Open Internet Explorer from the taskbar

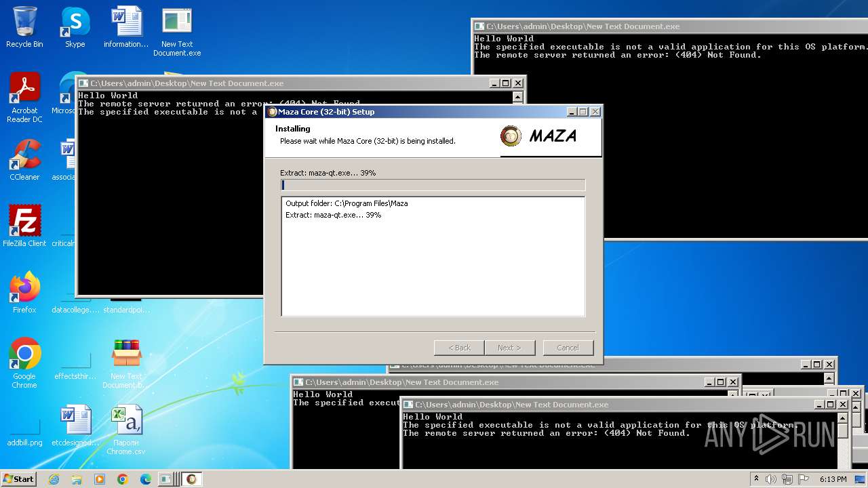pos(54,479)
